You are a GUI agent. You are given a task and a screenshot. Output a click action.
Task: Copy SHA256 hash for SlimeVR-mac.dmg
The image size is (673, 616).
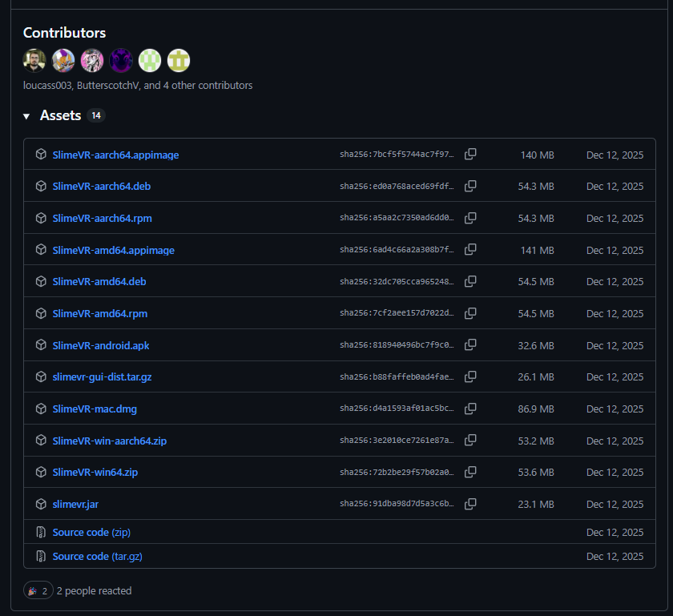470,409
